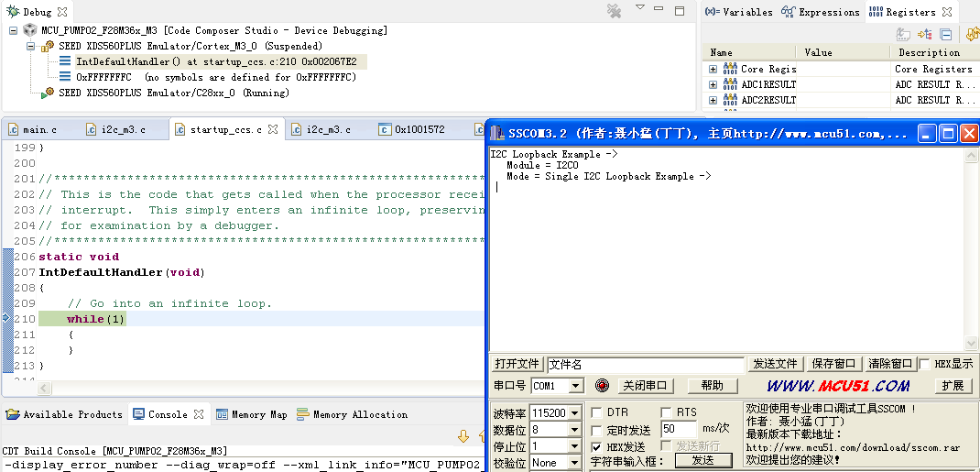Click the MCU_PUMP02 launch configuration icon

click(x=29, y=30)
